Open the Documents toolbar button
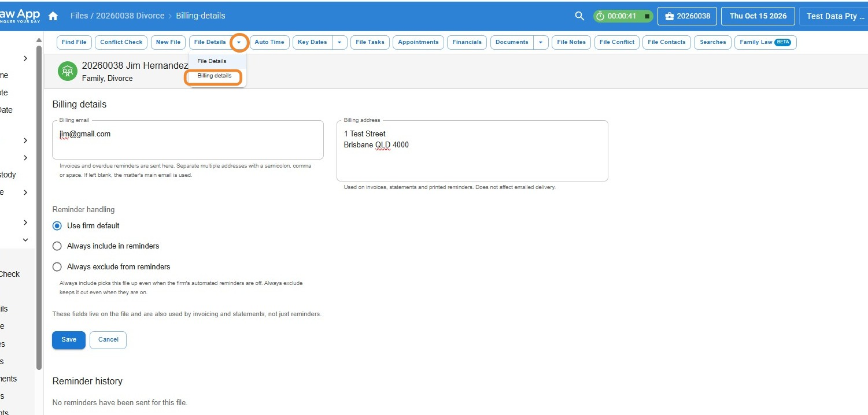This screenshot has width=868, height=415. [x=512, y=42]
